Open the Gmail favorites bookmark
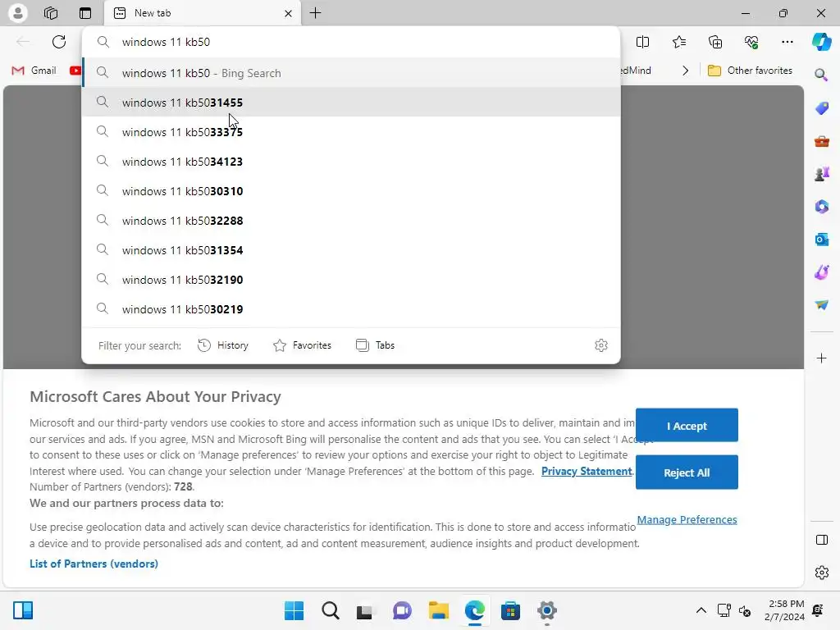The width and height of the screenshot is (840, 630). (34, 71)
